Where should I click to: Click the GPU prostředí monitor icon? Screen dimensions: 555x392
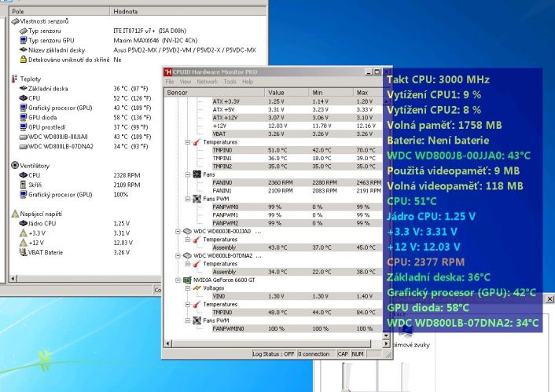[x=24, y=126]
